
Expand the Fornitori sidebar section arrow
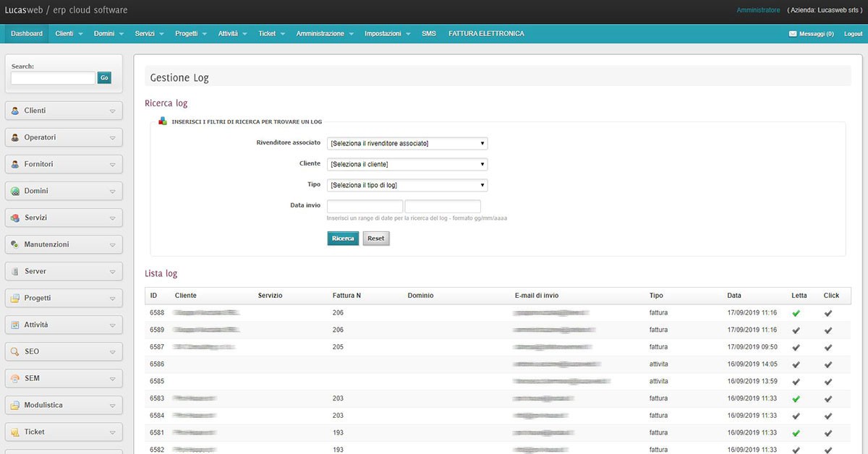pyautogui.click(x=112, y=165)
